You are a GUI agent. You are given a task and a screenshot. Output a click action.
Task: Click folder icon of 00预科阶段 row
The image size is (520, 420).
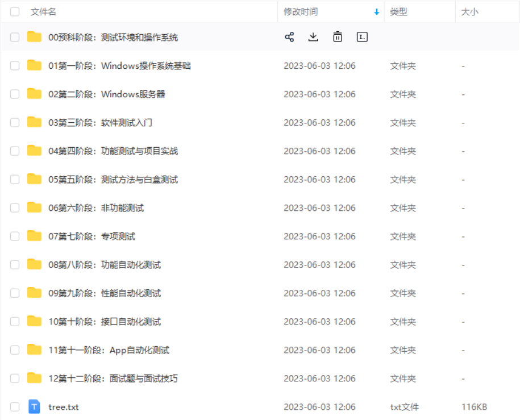[x=34, y=37]
